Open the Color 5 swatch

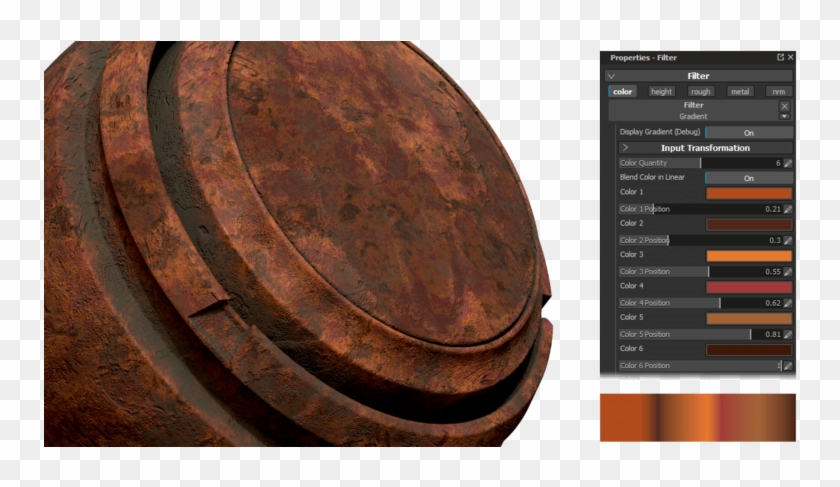coord(749,318)
